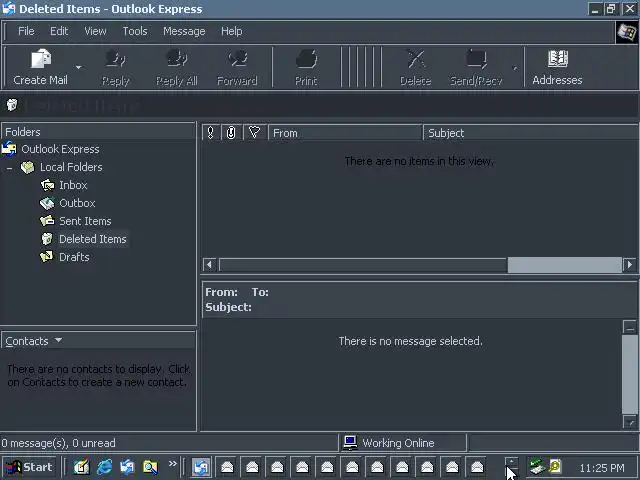640x480 pixels.
Task: Open the Message menu
Action: (184, 31)
